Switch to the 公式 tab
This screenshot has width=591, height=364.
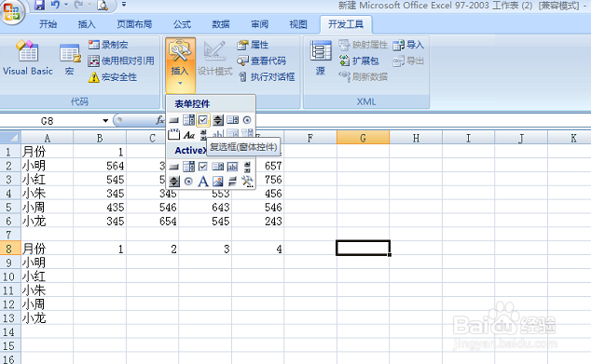[x=182, y=24]
